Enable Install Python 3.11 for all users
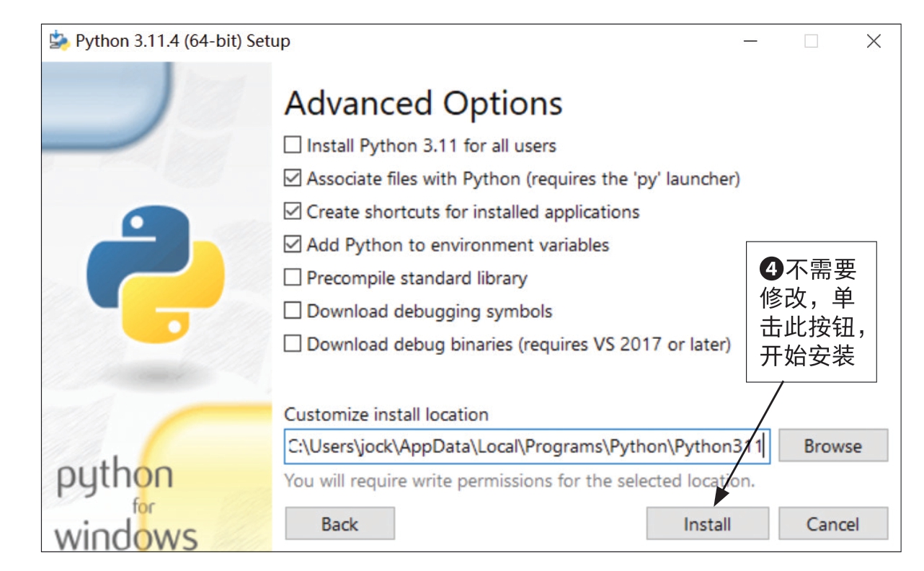 (293, 146)
